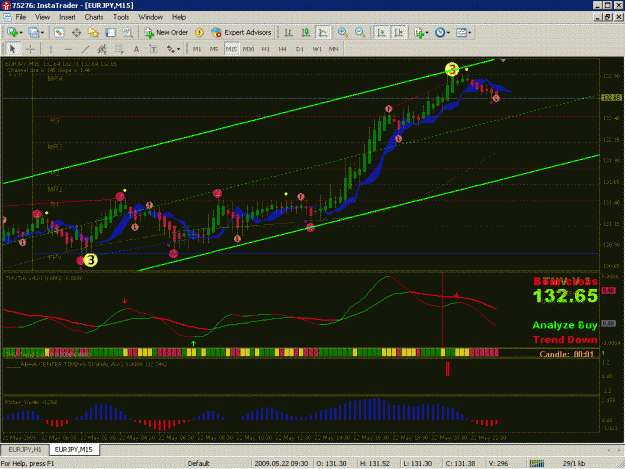Viewport: 625px width, 469px height.
Task: Toggle the Market Watch window icon
Action: (x=59, y=33)
